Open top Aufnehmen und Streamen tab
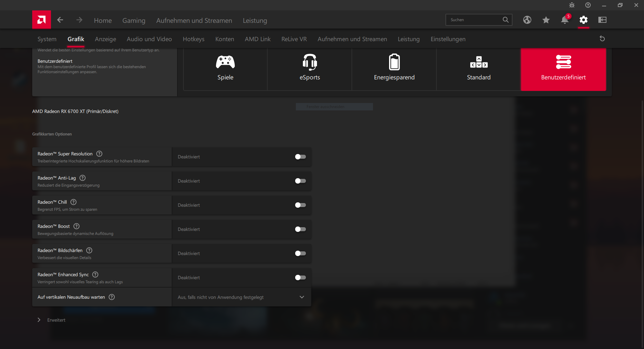This screenshot has height=349, width=644. pyautogui.click(x=194, y=20)
